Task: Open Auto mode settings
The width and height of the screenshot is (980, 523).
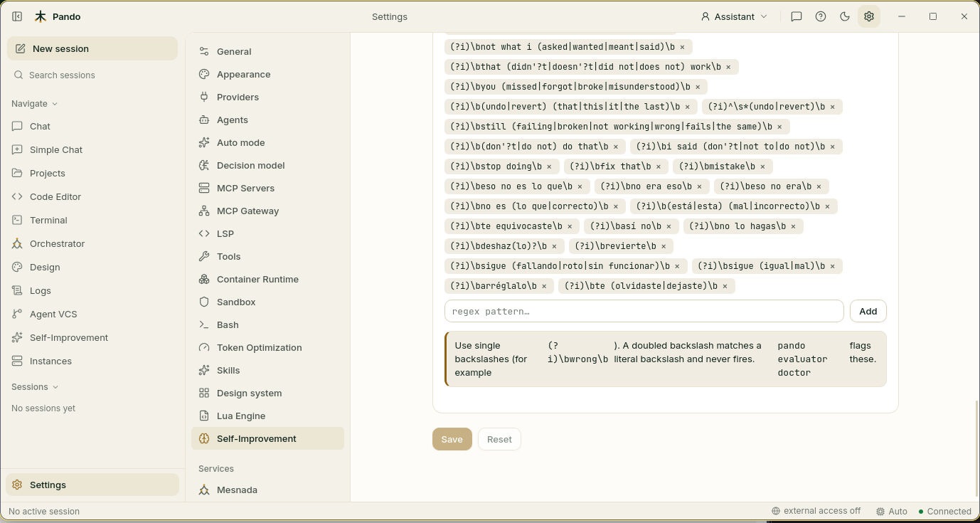Action: (267, 142)
